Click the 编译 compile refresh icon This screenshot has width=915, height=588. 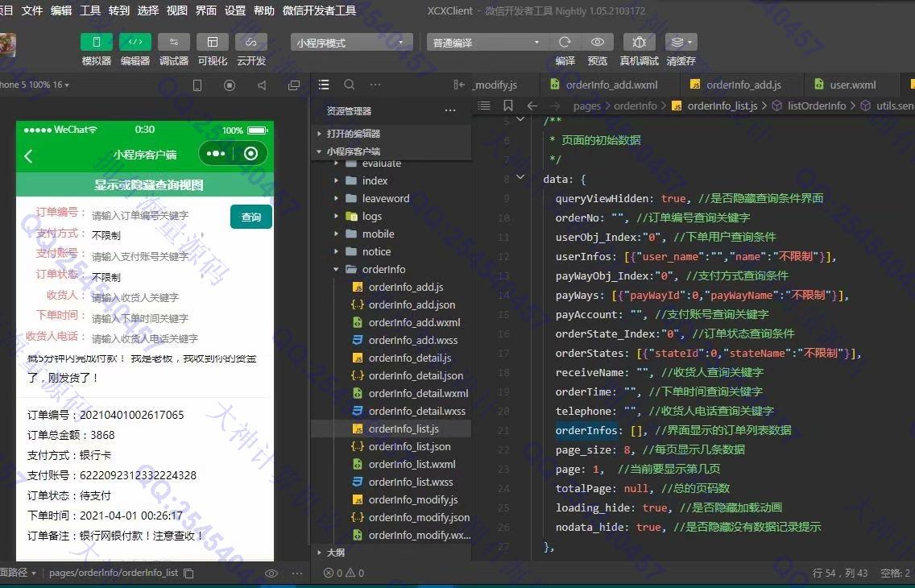coord(565,42)
